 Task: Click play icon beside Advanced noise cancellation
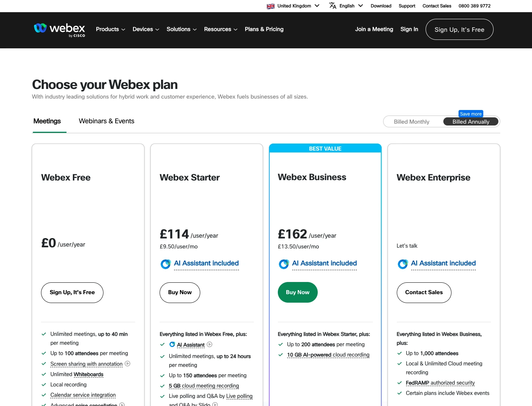pos(122,405)
